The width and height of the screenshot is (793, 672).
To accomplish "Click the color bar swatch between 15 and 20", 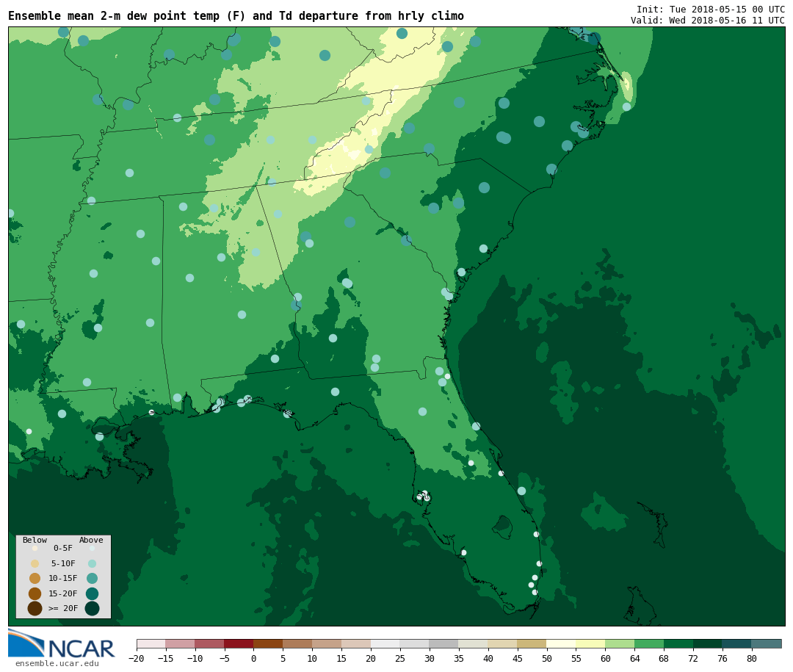I will click(356, 643).
